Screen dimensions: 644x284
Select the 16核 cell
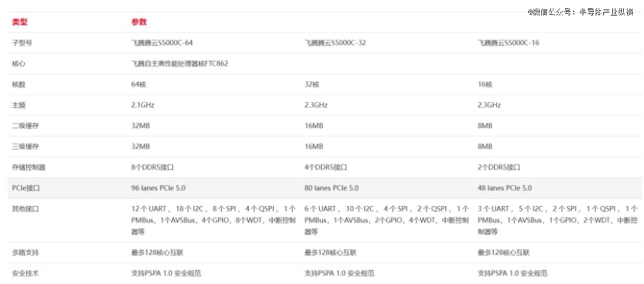pyautogui.click(x=485, y=85)
